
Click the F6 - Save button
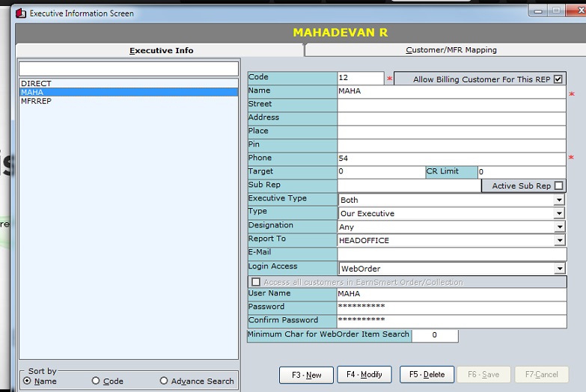(483, 375)
